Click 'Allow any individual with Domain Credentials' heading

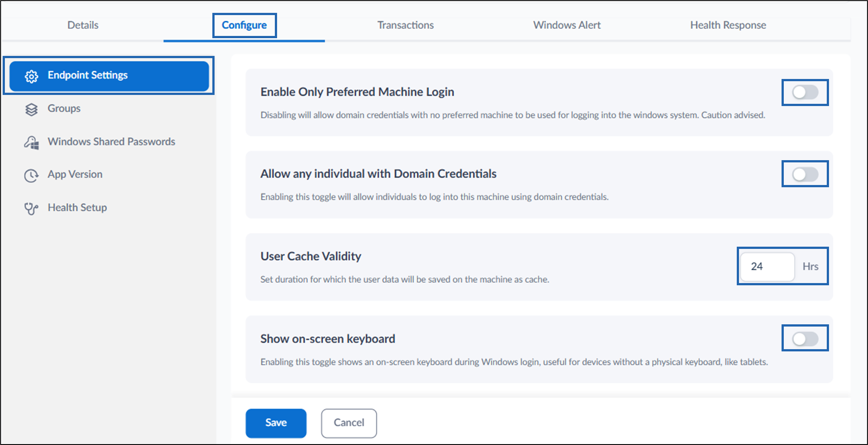tap(378, 173)
